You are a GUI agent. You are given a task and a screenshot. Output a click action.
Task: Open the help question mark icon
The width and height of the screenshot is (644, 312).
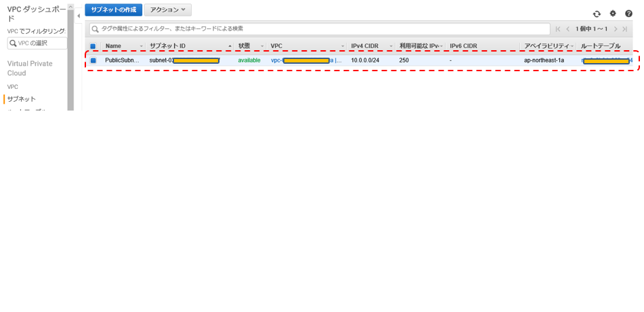tap(629, 14)
